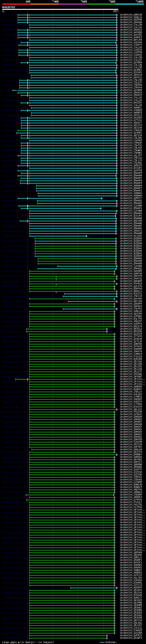146x644 pixels.
Task: Open hit UniRef100_Q84KQ4
Action: (131, 22)
